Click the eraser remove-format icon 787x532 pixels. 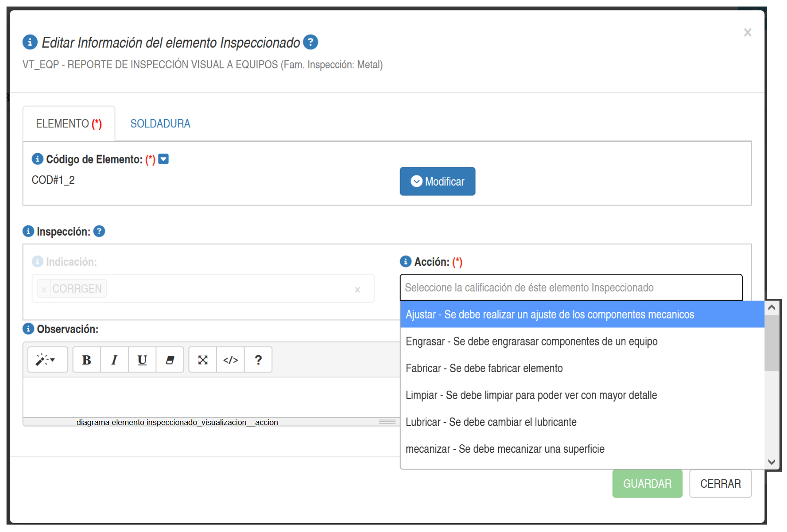[x=170, y=360]
